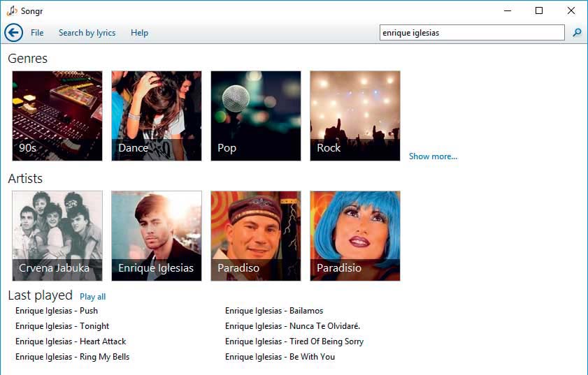Click the back arrow button
This screenshot has height=375, width=588.
(x=14, y=33)
